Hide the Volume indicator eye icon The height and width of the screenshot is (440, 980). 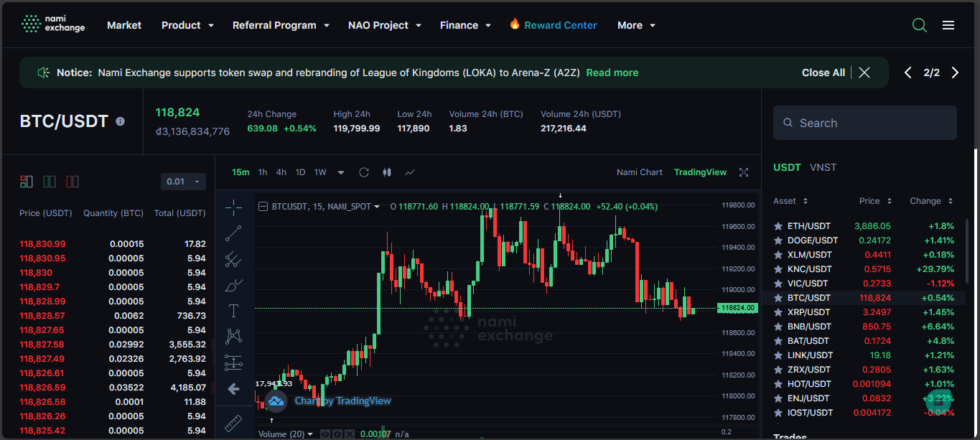(325, 434)
